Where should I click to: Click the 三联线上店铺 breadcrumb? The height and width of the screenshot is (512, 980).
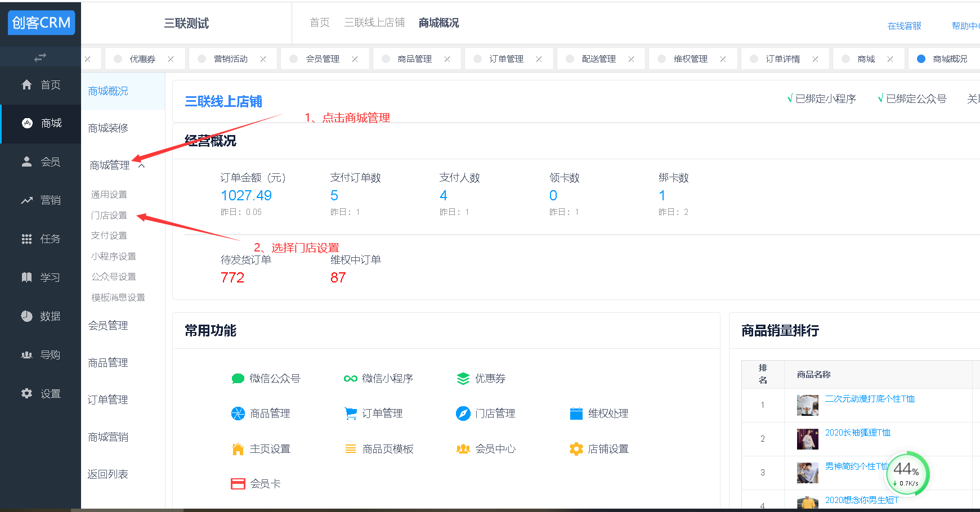point(375,23)
